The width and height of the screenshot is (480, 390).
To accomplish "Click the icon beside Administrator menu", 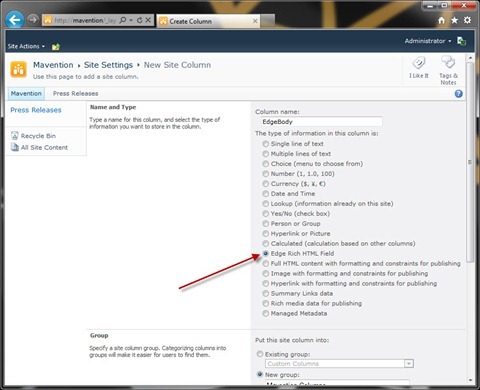I will pos(461,41).
